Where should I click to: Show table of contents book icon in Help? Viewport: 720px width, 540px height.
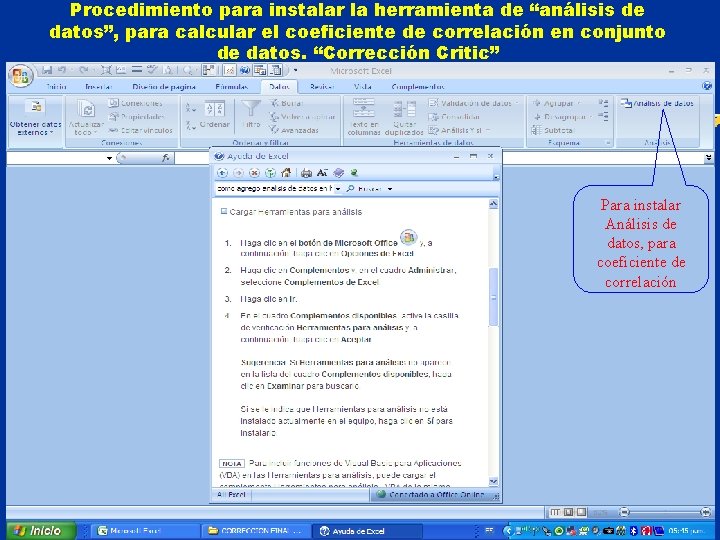pyautogui.click(x=338, y=173)
